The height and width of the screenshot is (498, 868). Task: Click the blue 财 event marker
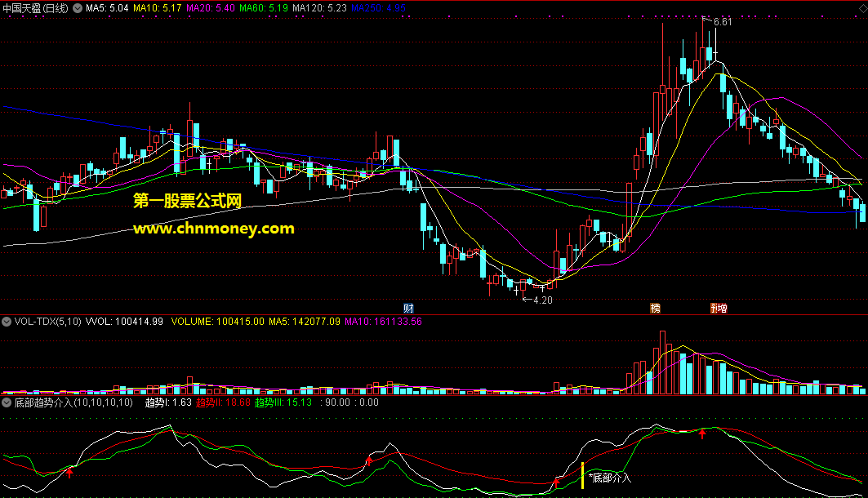408,309
